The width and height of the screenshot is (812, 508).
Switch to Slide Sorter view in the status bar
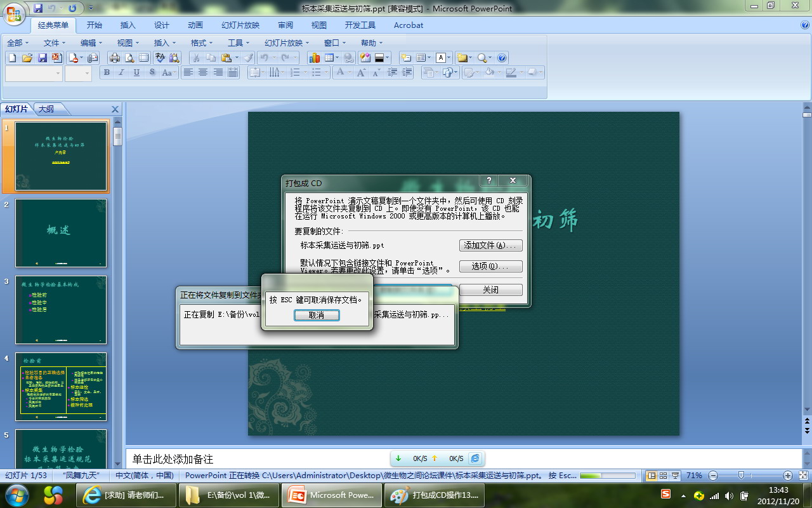point(663,476)
